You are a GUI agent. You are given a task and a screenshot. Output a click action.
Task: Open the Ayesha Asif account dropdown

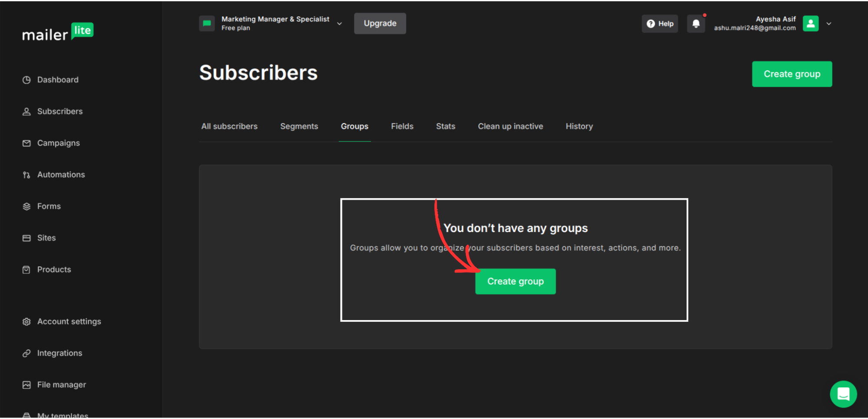[x=829, y=23]
